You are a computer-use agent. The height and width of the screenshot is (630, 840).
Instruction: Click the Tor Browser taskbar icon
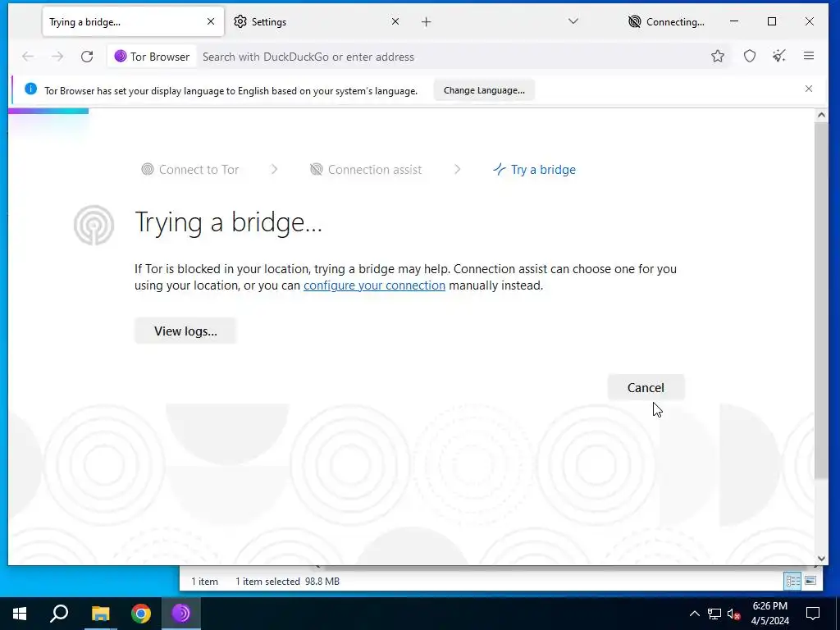click(x=181, y=614)
